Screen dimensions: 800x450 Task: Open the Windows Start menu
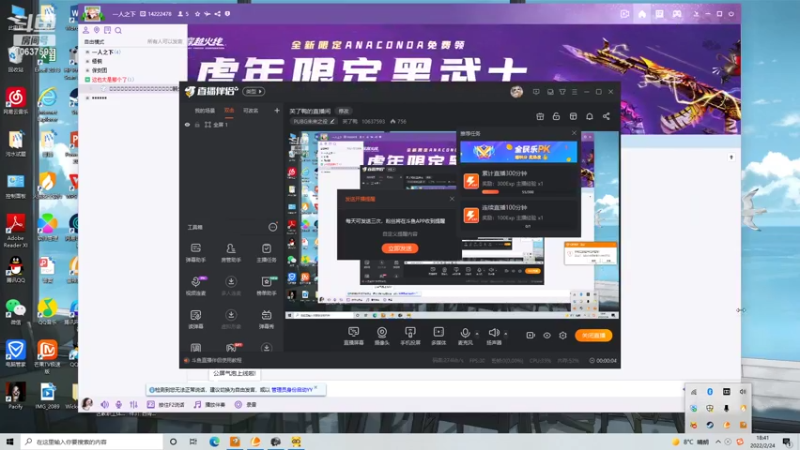(10, 441)
